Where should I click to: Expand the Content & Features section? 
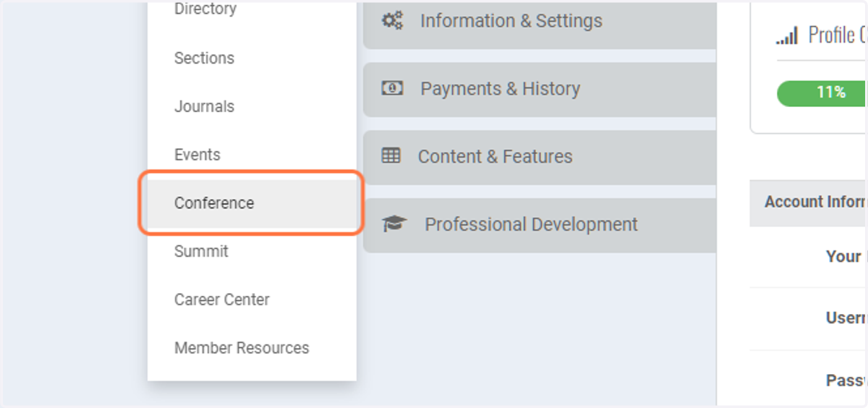[540, 157]
